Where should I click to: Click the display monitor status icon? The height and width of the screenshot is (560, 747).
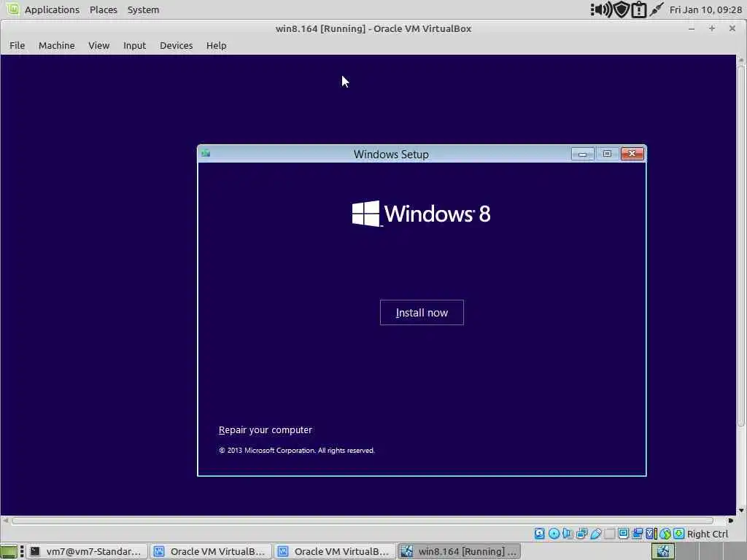623,533
